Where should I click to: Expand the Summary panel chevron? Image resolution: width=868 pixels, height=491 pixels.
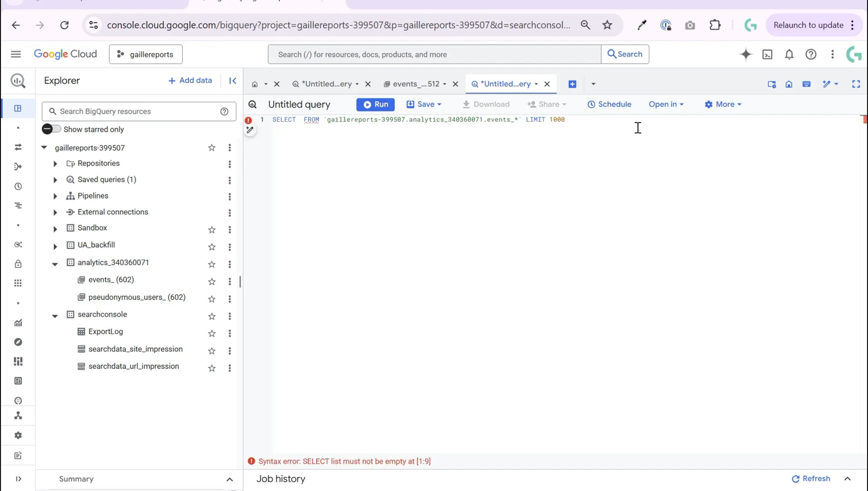coord(230,479)
